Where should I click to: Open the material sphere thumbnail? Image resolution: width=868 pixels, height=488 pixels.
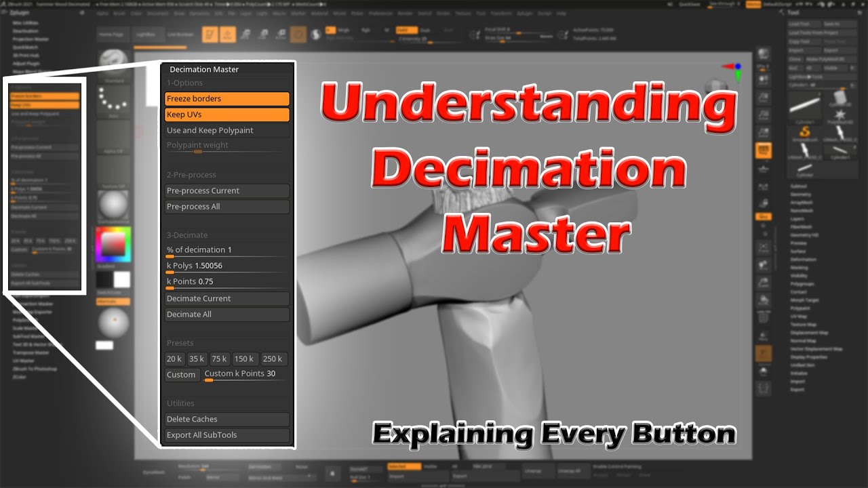pyautogui.click(x=113, y=207)
